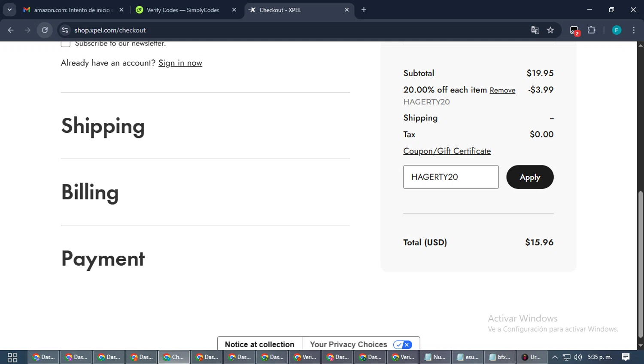Click the Sign in now link
The height and width of the screenshot is (364, 644).
pos(180,63)
